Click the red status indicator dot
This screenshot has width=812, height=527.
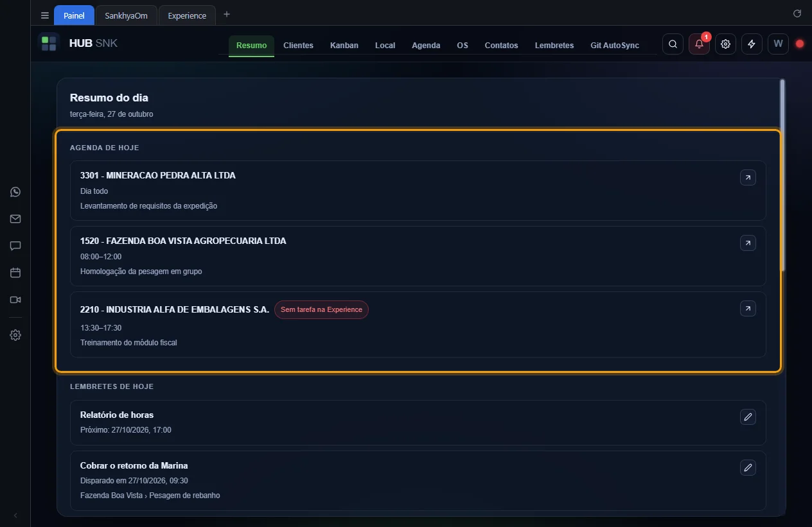click(x=800, y=44)
